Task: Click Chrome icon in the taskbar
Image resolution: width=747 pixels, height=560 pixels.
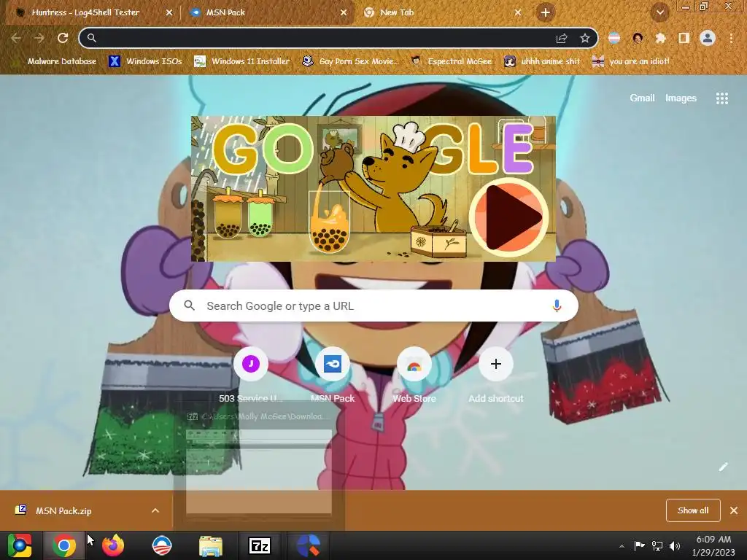Action: (x=64, y=545)
